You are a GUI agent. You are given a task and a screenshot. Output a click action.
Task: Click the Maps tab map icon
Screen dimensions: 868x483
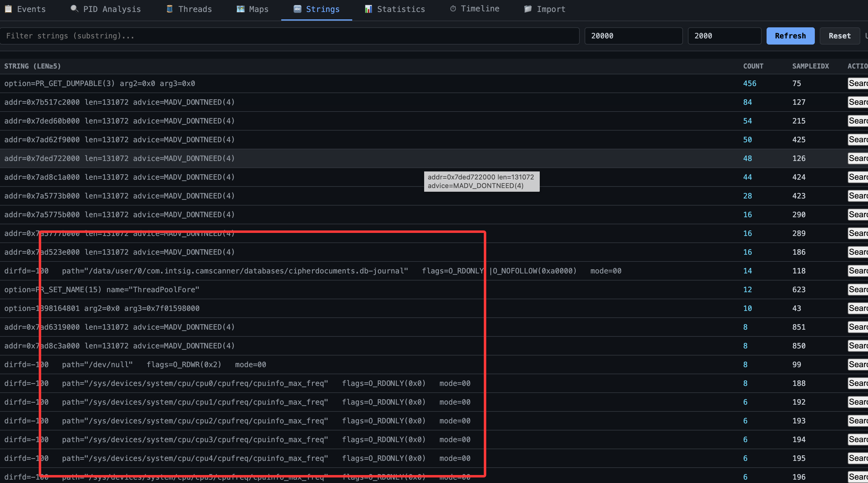pyautogui.click(x=240, y=9)
